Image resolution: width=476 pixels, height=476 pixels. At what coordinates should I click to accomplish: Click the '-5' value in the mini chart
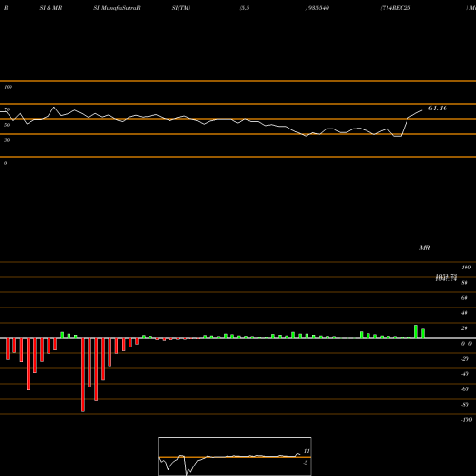click(x=306, y=463)
